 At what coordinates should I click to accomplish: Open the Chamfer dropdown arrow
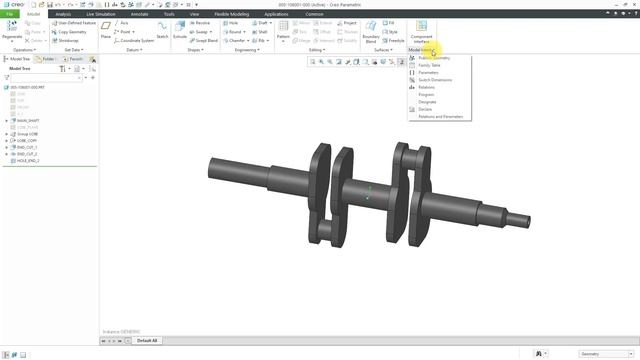point(248,41)
